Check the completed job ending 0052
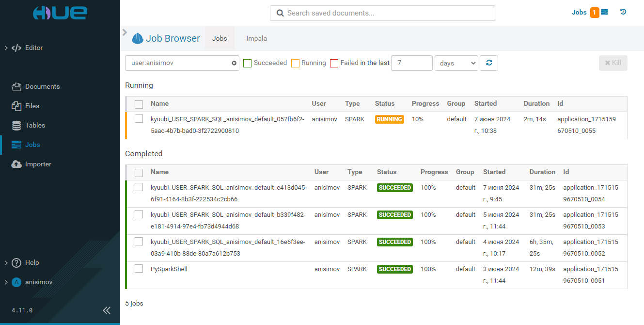 [139, 242]
